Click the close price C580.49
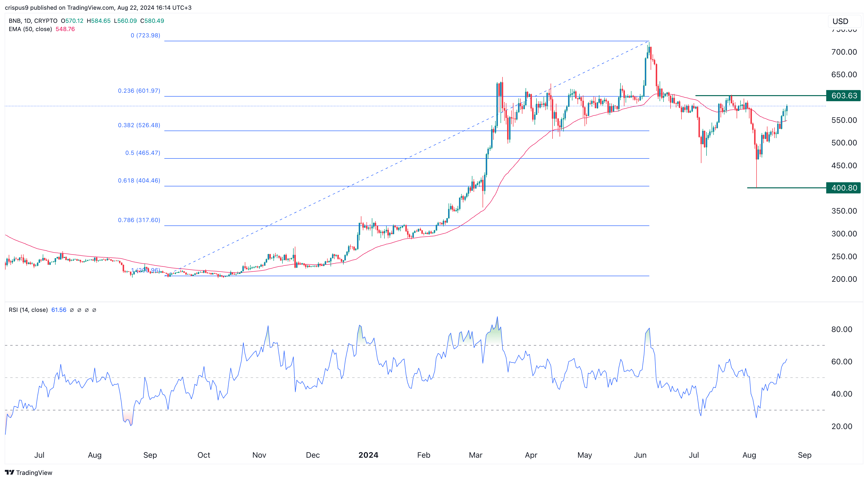This screenshot has width=868, height=481. click(x=152, y=21)
